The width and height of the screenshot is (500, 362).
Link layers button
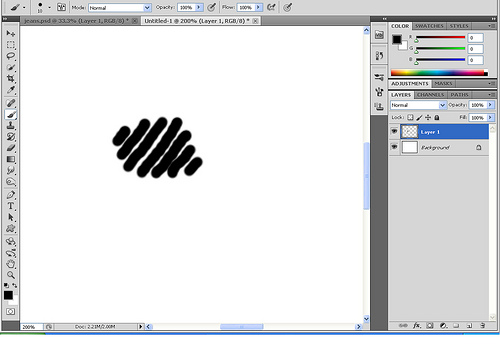403,325
